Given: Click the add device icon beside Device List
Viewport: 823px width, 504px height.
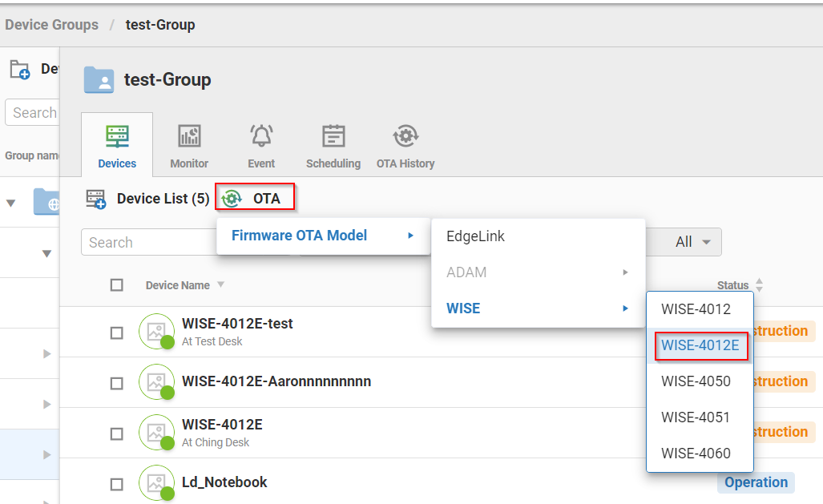Looking at the screenshot, I should point(96,199).
